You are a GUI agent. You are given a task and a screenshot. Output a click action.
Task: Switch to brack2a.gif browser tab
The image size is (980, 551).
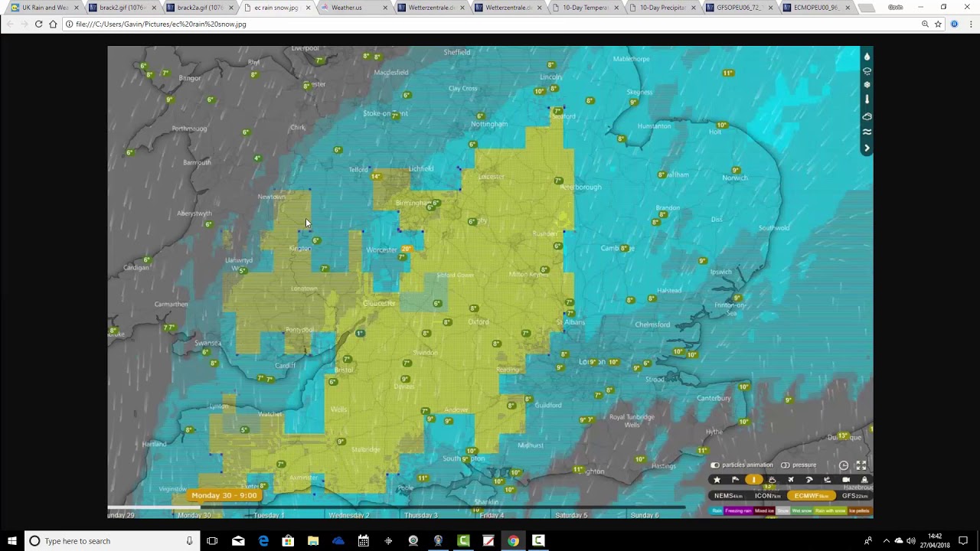tap(198, 8)
